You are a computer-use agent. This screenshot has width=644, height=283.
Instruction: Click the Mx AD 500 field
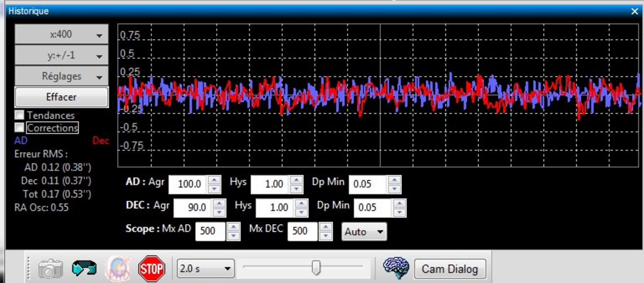coord(210,231)
